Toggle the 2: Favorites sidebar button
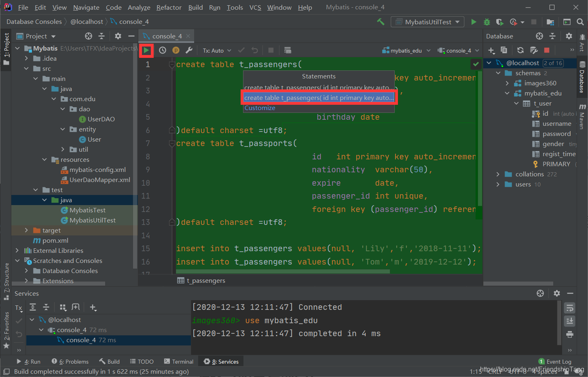This screenshot has width=588, height=377. click(x=6, y=330)
